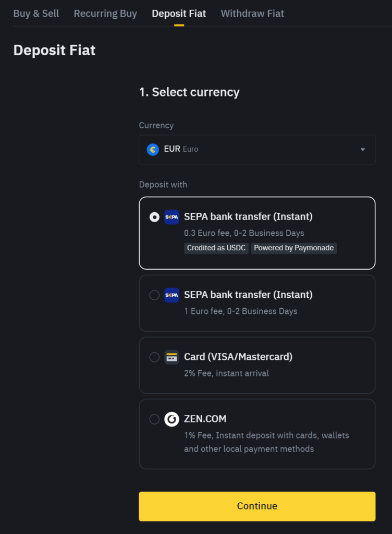Click the ZEN.COM logo icon
Image resolution: width=392 pixels, height=534 pixels.
[171, 419]
